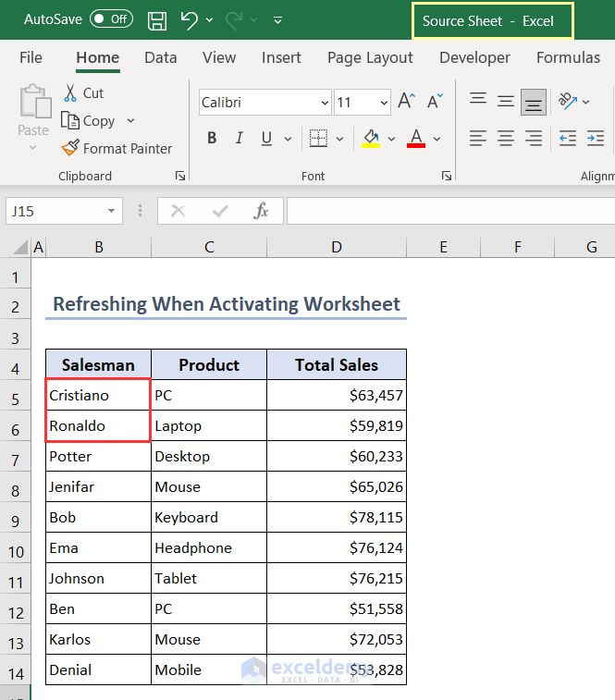Click the Increase Indent icon
The width and height of the screenshot is (615, 700).
(x=597, y=139)
